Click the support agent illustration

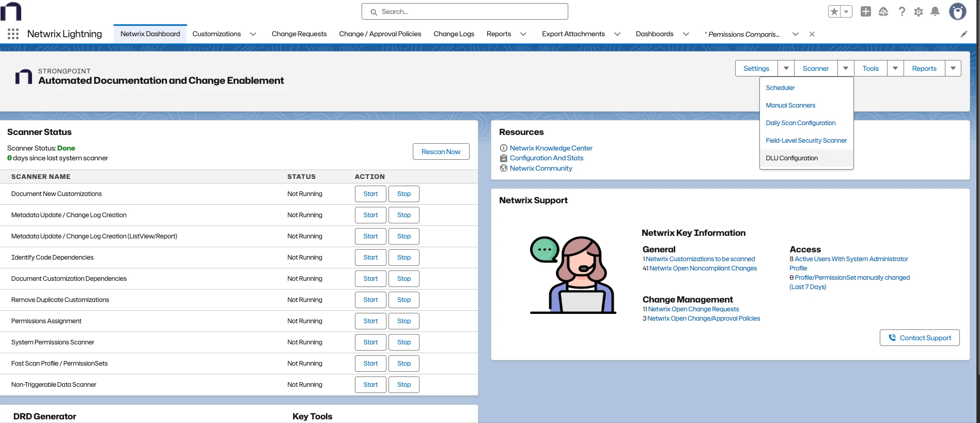pos(573,275)
